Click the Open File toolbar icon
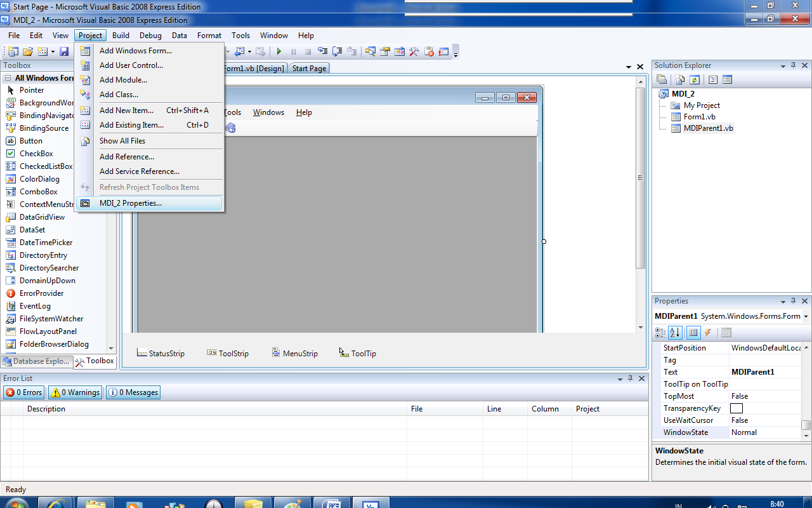Viewport: 812px width, 508px height. coord(28,51)
